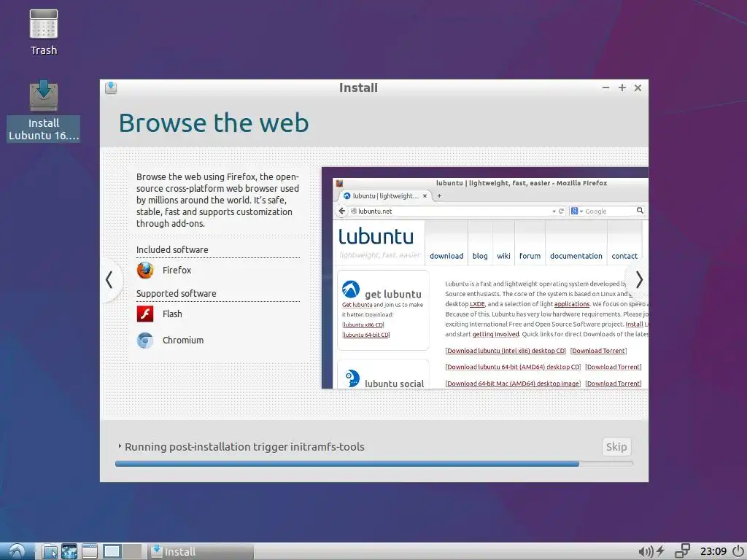Click the Skip button
Screen dimensions: 747x560
pyautogui.click(x=616, y=447)
